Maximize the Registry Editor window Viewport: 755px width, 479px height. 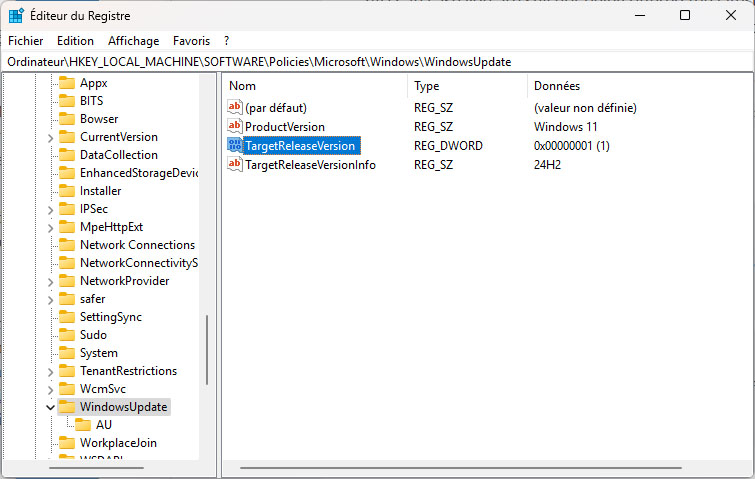pos(685,15)
